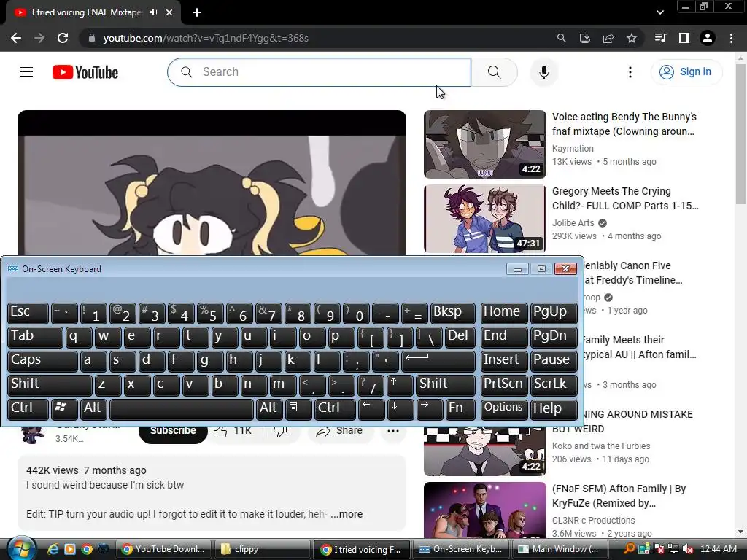Click the page vertical scrollbar thumb
The height and width of the screenshot is (560, 747).
tap(740, 133)
